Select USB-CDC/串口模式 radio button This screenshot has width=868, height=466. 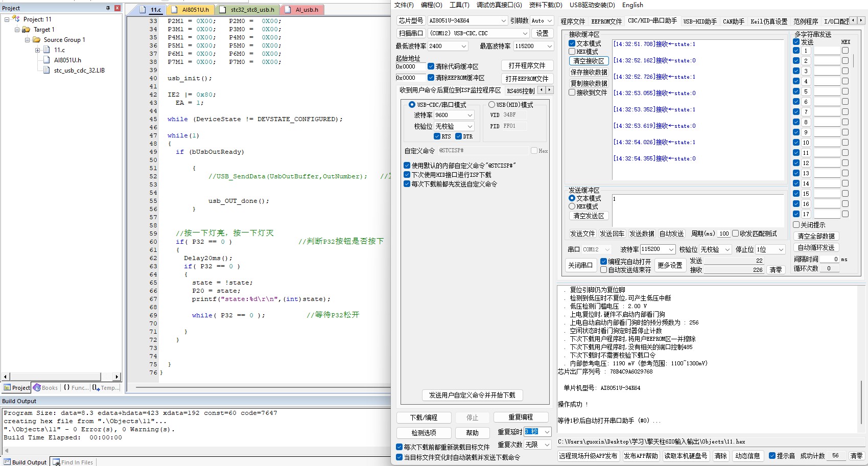pyautogui.click(x=412, y=105)
